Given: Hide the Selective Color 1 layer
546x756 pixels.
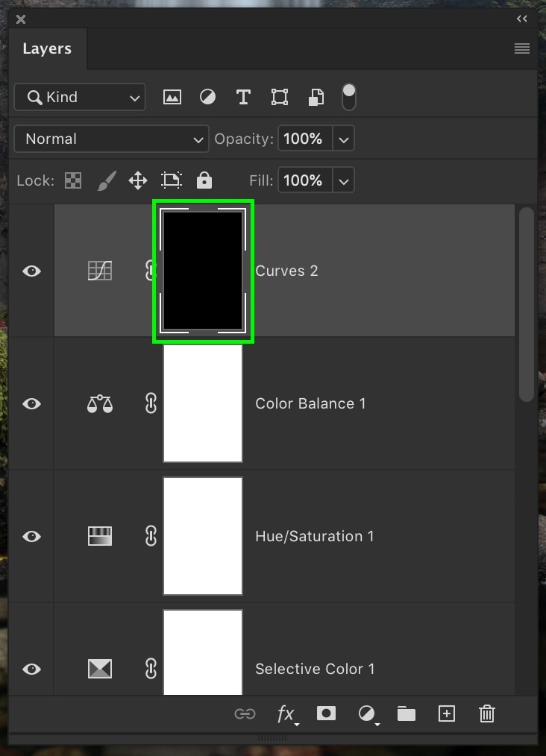Looking at the screenshot, I should click(x=32, y=669).
